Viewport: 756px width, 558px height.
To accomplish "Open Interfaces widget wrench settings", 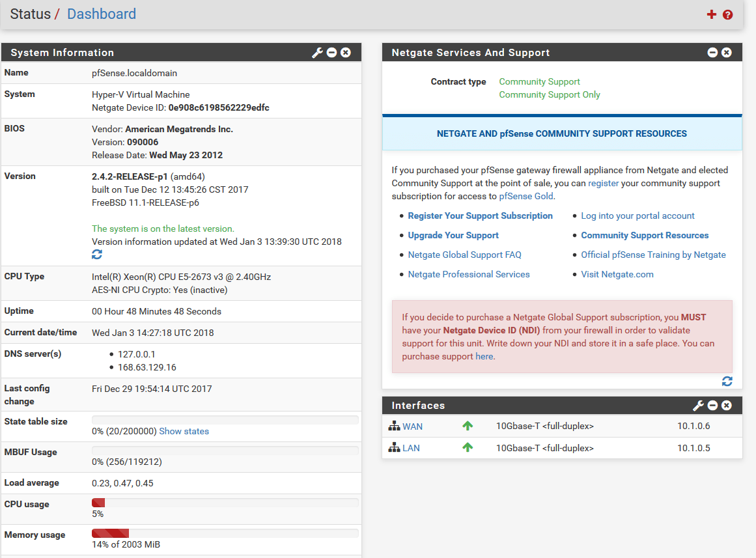I will point(698,406).
